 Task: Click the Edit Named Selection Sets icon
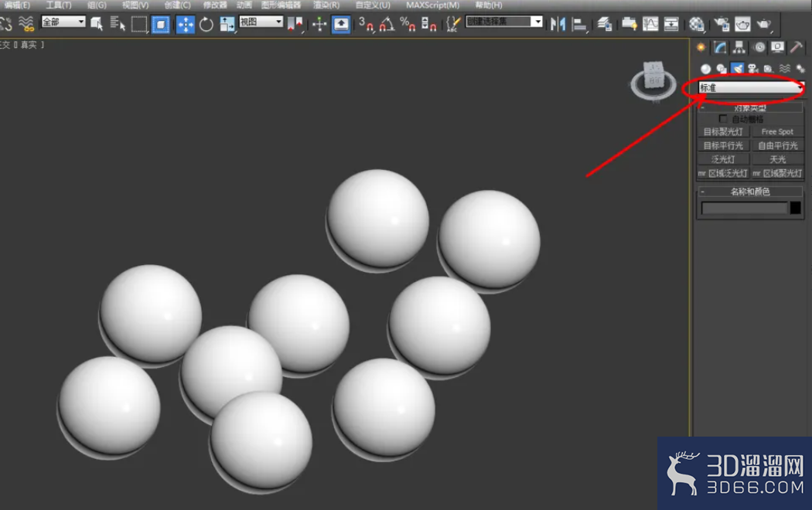[453, 24]
